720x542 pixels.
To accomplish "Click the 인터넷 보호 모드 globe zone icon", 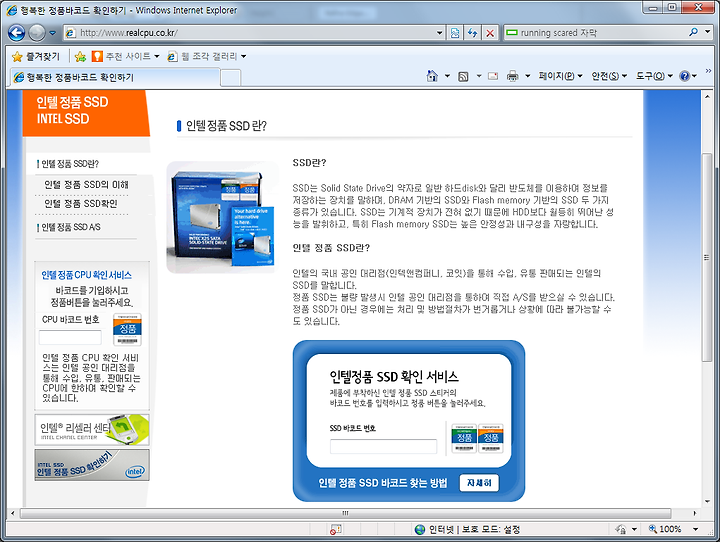I will pyautogui.click(x=420, y=530).
